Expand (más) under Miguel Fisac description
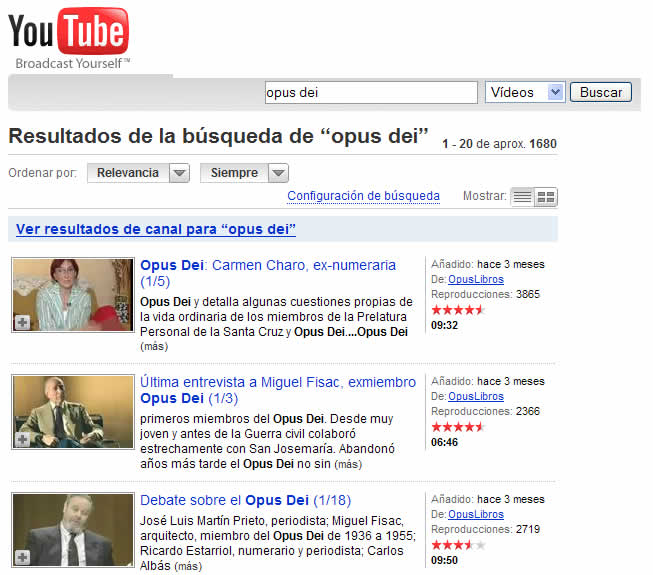Image resolution: width=653 pixels, height=575 pixels. tap(348, 464)
